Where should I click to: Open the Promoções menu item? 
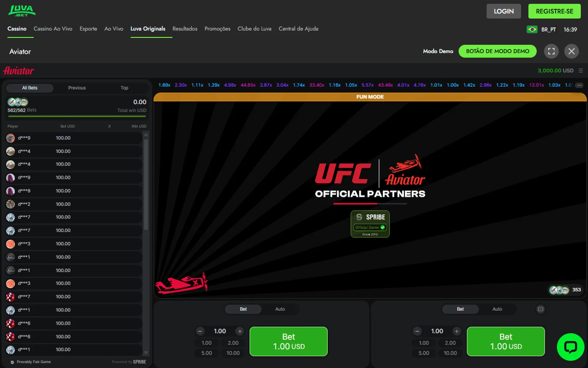pyautogui.click(x=217, y=29)
